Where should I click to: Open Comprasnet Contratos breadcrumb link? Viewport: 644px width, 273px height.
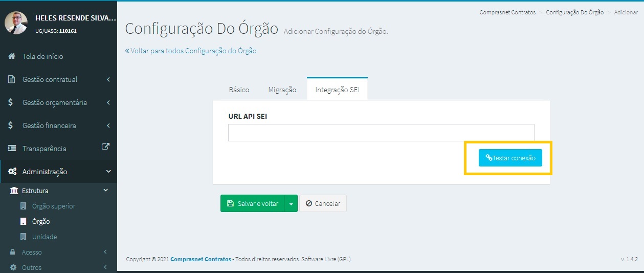coord(507,12)
